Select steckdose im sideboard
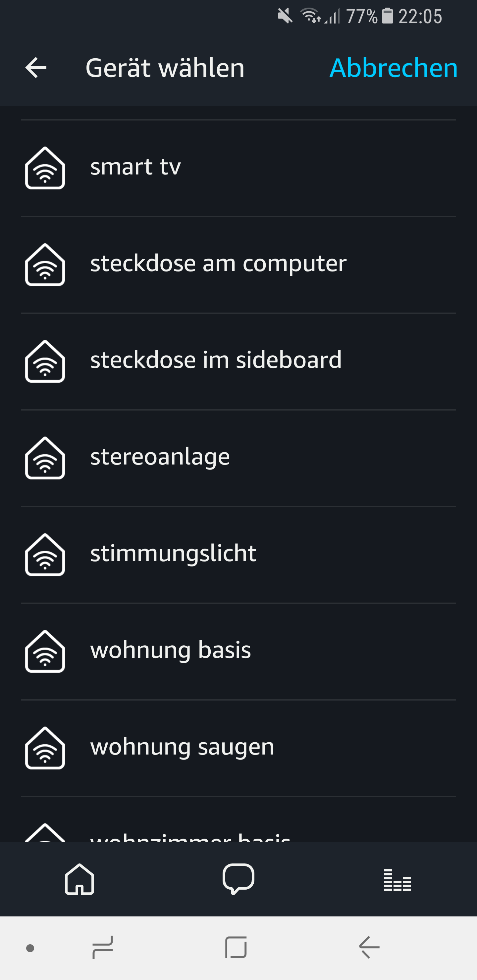Viewport: 477px width, 980px height. (216, 360)
